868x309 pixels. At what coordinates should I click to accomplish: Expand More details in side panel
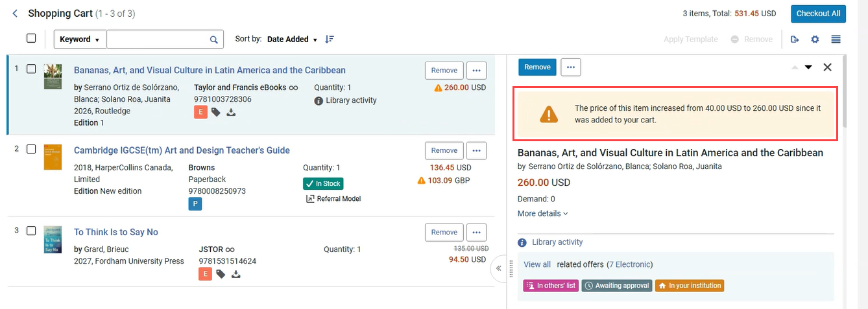click(x=542, y=214)
